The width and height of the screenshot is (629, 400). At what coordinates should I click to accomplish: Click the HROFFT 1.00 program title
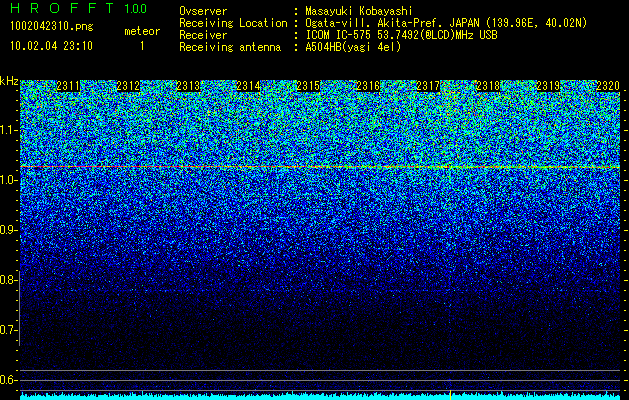(x=79, y=8)
